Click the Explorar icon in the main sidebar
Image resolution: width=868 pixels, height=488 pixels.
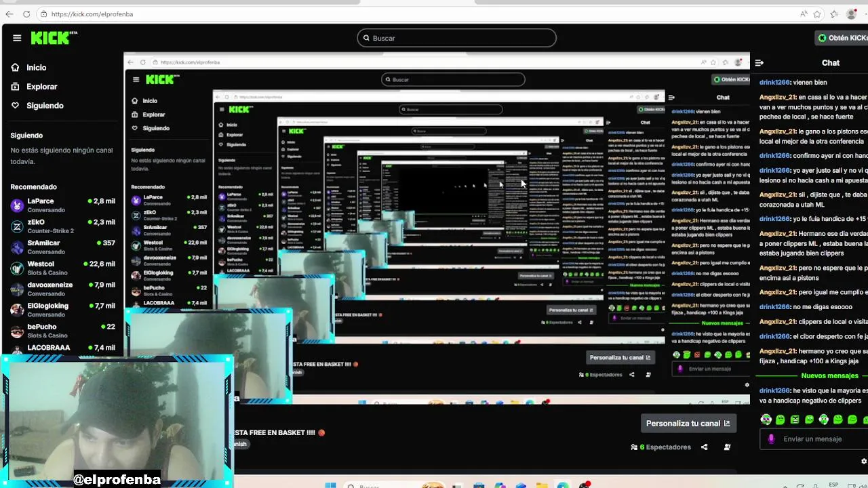coord(15,87)
